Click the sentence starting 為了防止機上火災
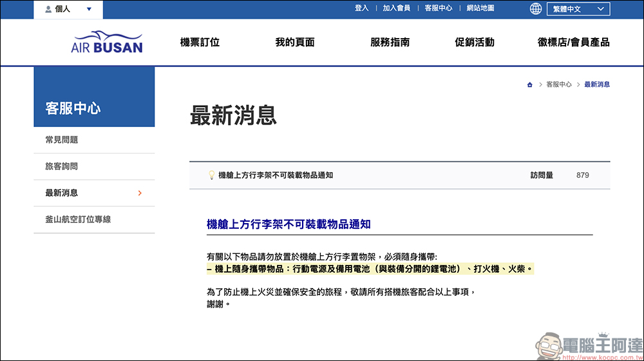This screenshot has width=644, height=361. 341,292
